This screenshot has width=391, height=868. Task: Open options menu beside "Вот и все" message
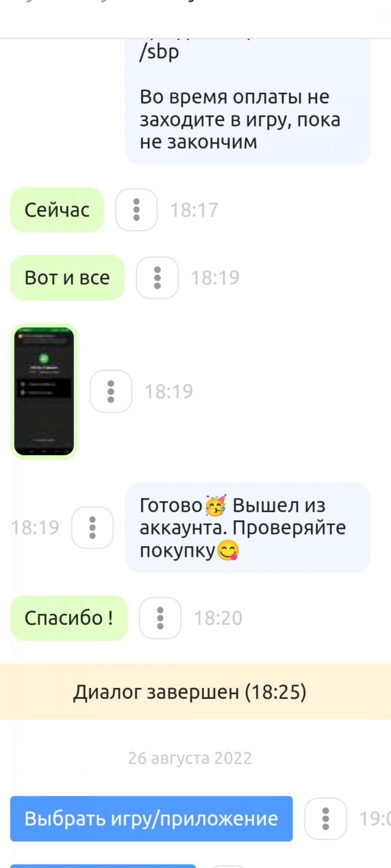[157, 278]
